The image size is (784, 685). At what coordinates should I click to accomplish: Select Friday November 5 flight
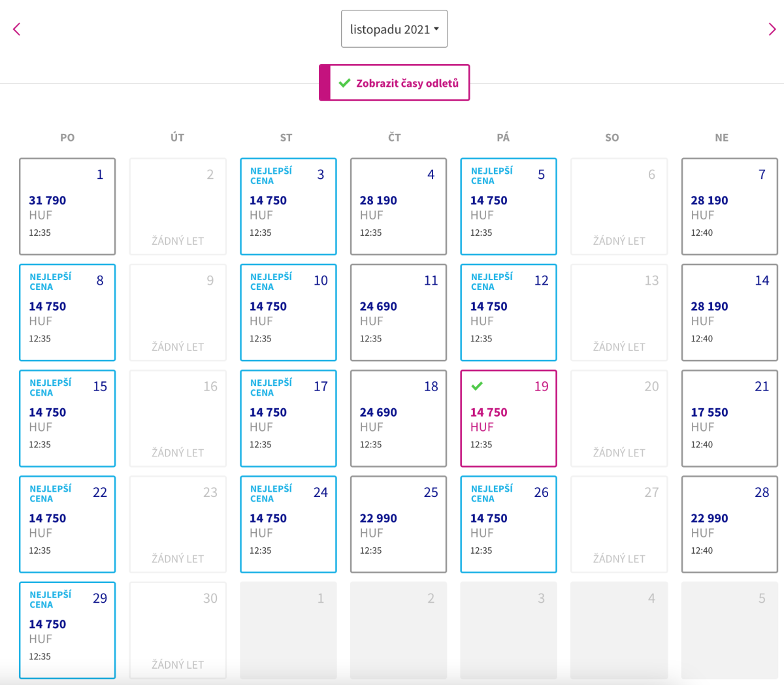pyautogui.click(x=508, y=206)
